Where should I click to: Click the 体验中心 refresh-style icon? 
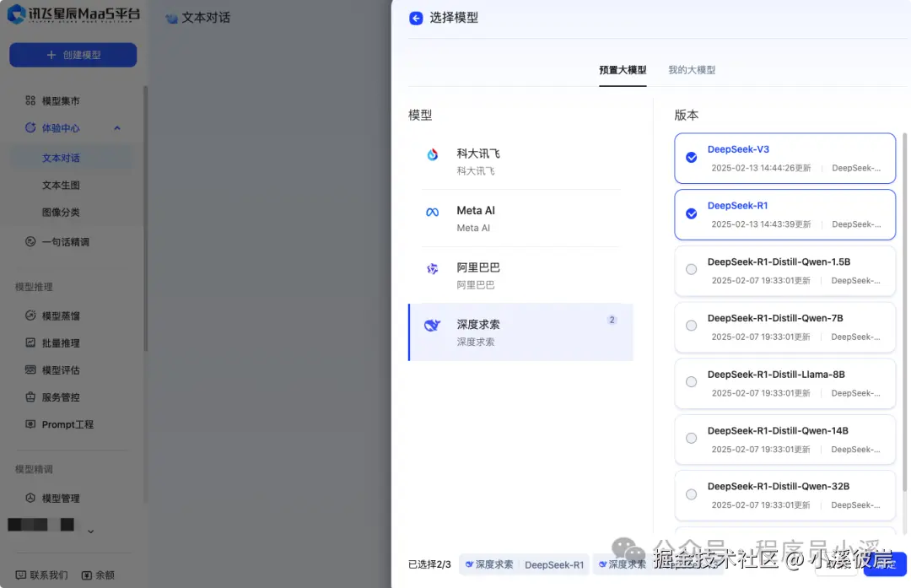coord(30,127)
